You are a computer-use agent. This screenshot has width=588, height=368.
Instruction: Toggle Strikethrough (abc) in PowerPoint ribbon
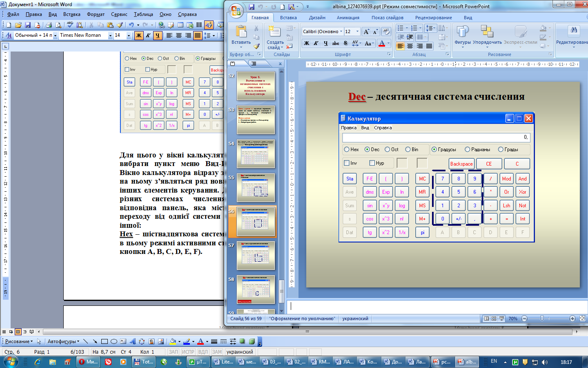[335, 43]
